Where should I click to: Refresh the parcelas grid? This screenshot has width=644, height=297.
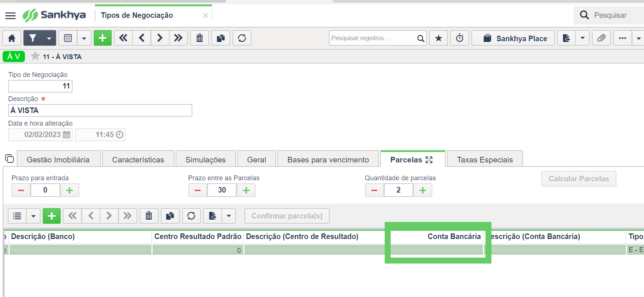191,216
